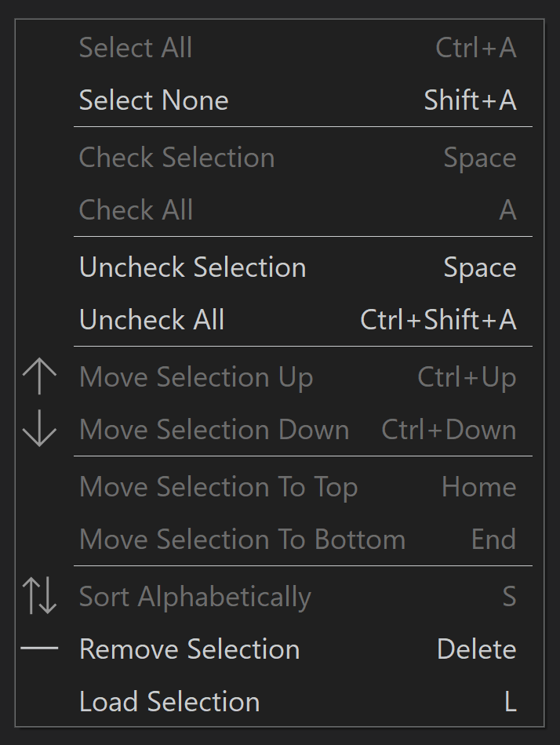Click the upward arrow icon beside Move Selection Up
560x745 pixels.
click(41, 376)
